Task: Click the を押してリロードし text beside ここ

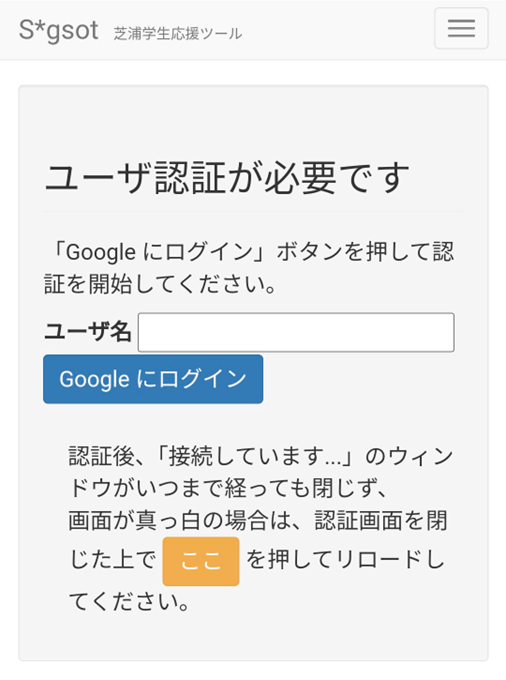Action: click(x=346, y=559)
